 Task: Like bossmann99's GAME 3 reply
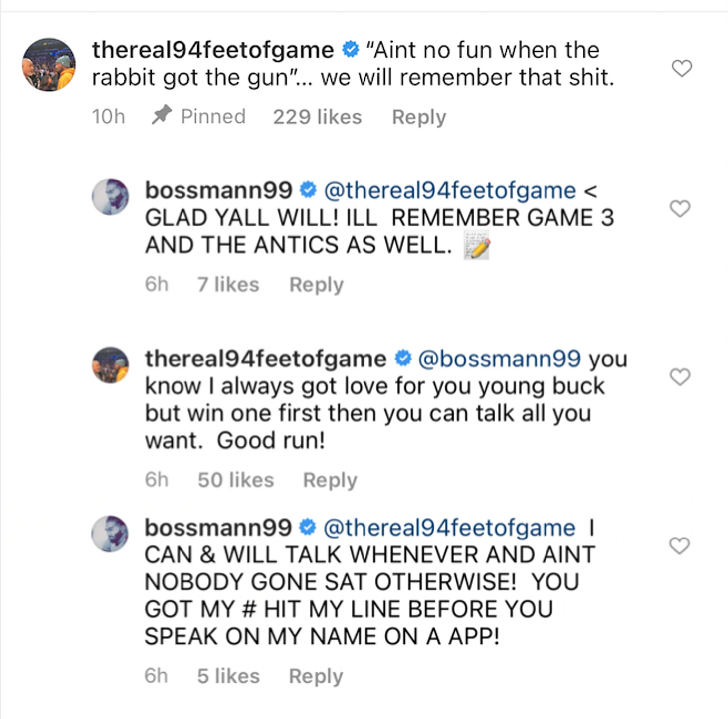click(680, 208)
